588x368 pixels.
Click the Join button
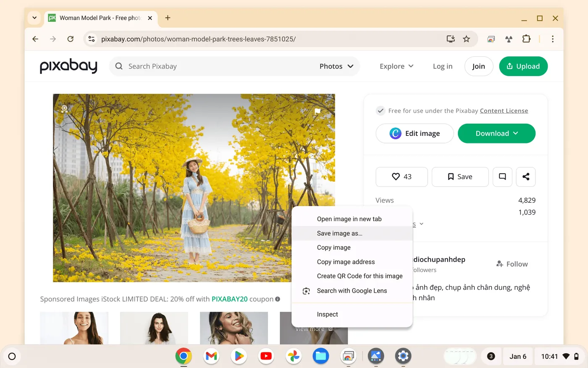[478, 66]
